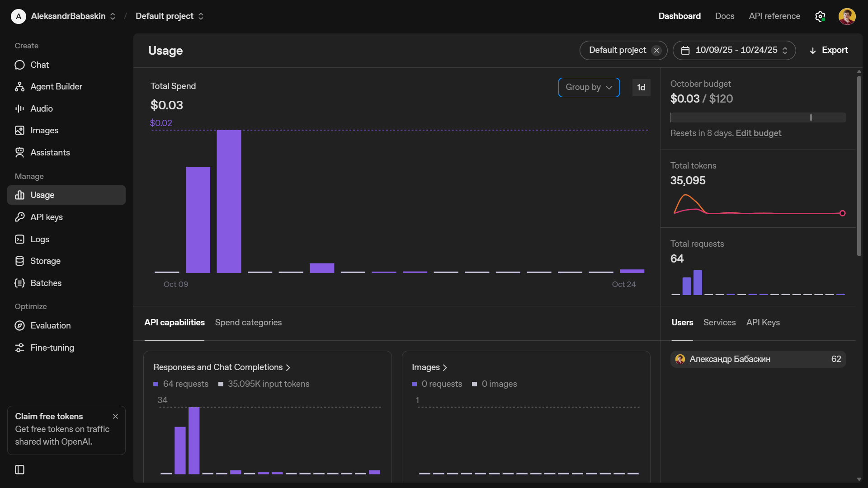Open Agent Builder from sidebar
The height and width of the screenshot is (488, 868).
[x=56, y=87]
